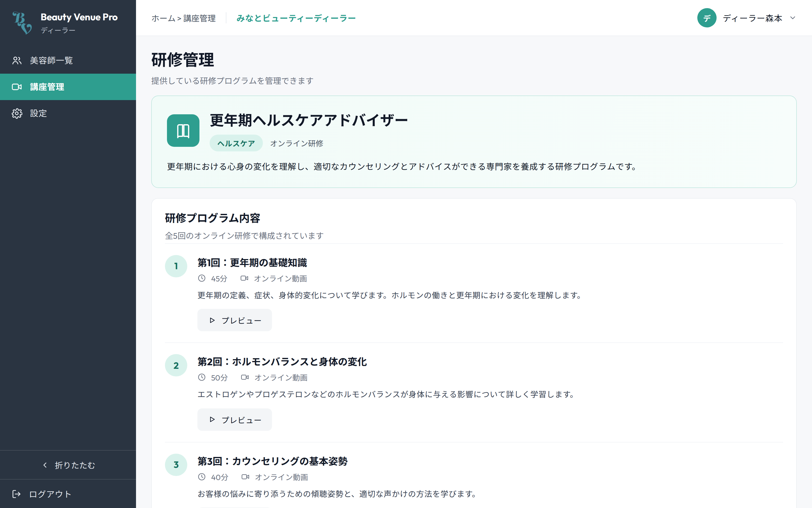Click the 講座管理 breadcrumb
Screen dimensions: 812x508
tap(199, 18)
